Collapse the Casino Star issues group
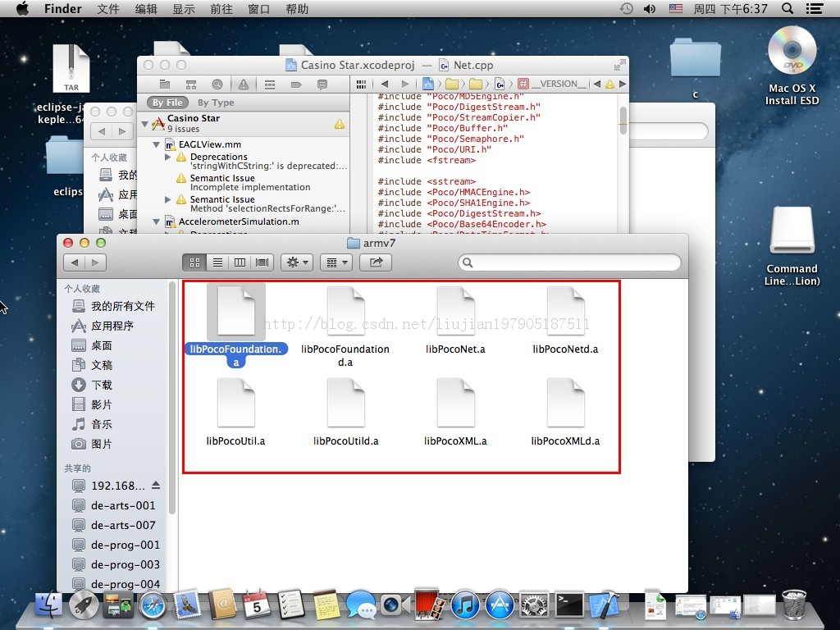840x630 pixels. 144,124
